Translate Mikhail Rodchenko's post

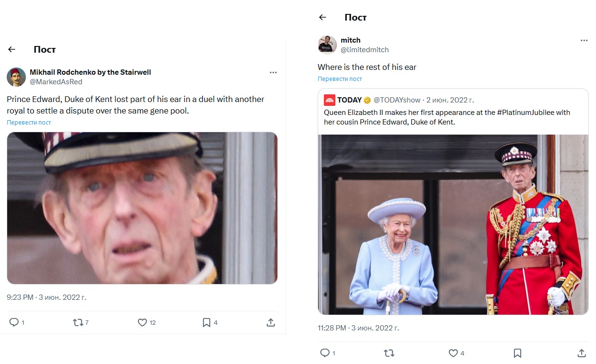pyautogui.click(x=29, y=123)
